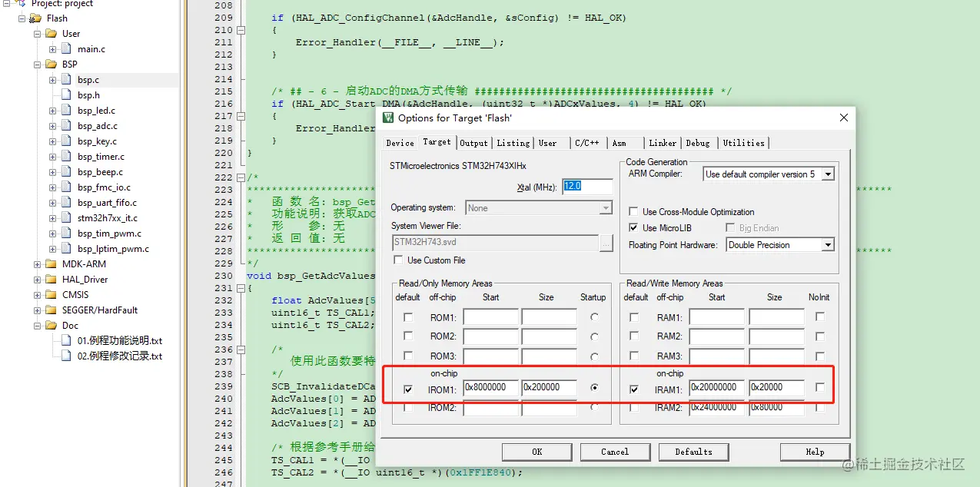The width and height of the screenshot is (980, 487).
Task: Enable RAM1 default checkbox
Action: 634,317
